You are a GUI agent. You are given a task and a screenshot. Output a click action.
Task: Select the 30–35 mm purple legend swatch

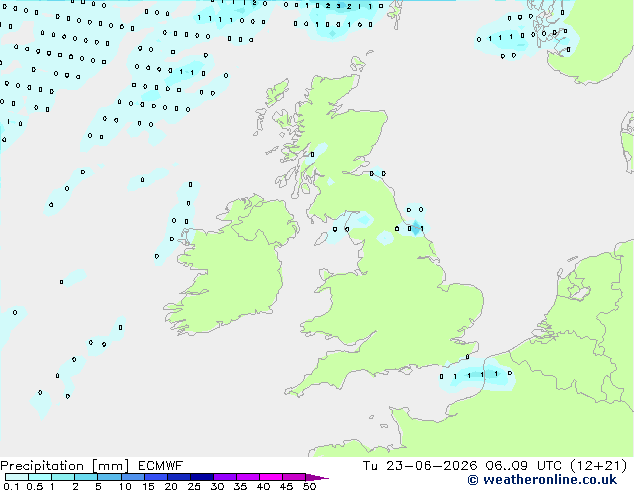click(225, 477)
